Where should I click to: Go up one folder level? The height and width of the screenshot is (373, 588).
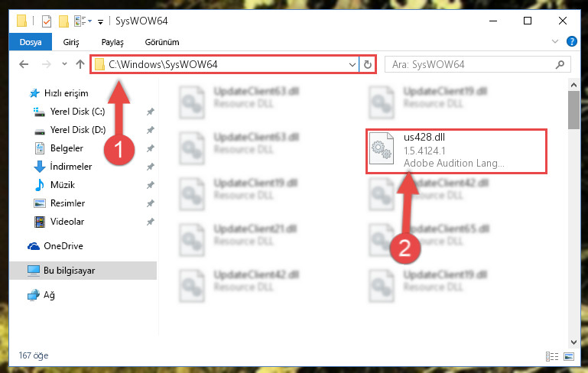[x=80, y=64]
